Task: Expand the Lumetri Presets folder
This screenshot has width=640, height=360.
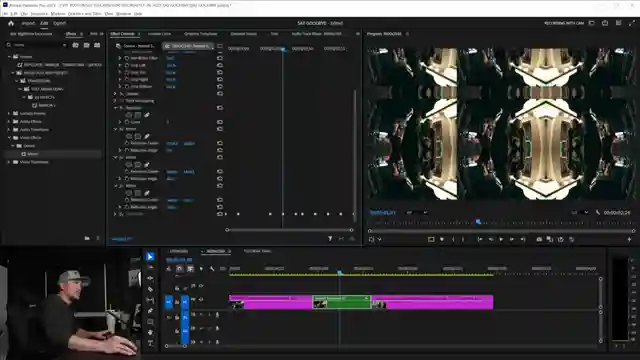Action: 9,113
